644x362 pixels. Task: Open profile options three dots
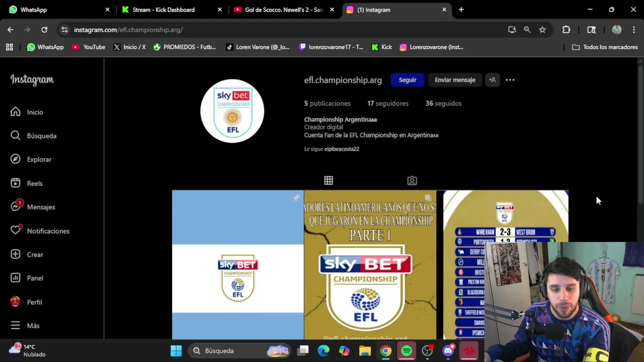click(x=510, y=80)
